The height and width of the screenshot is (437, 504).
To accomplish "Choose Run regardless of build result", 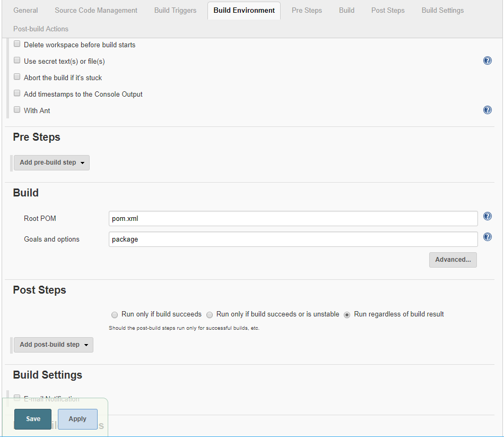I will [347, 315].
